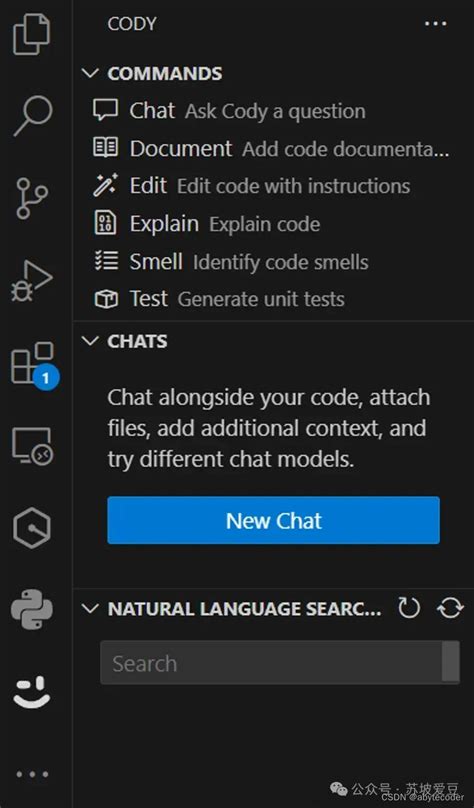This screenshot has height=808, width=474.
Task: Open the Cody panel more actions menu
Action: click(x=435, y=24)
